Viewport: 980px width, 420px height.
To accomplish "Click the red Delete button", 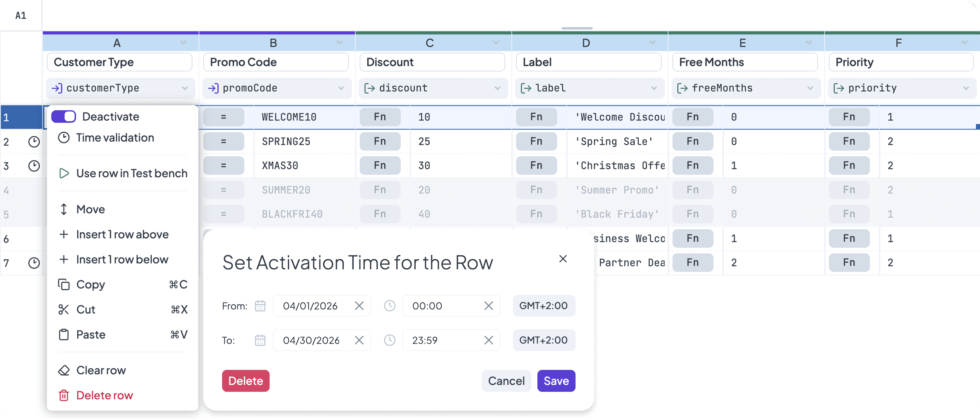I will click(246, 381).
